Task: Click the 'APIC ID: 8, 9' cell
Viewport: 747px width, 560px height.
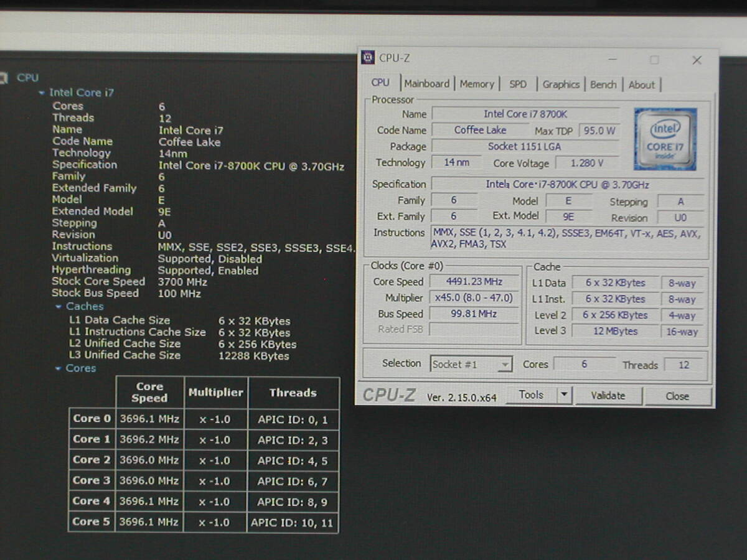Action: pos(293,502)
